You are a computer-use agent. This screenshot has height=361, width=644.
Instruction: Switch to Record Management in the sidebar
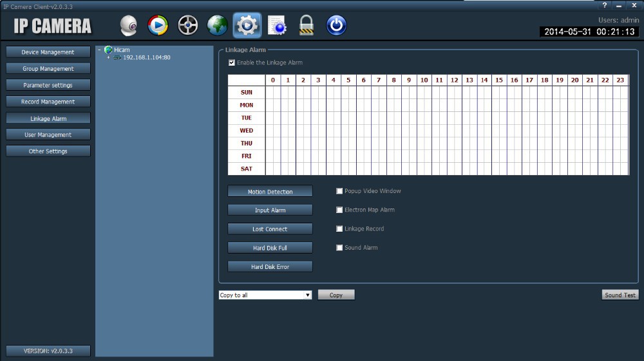point(48,102)
